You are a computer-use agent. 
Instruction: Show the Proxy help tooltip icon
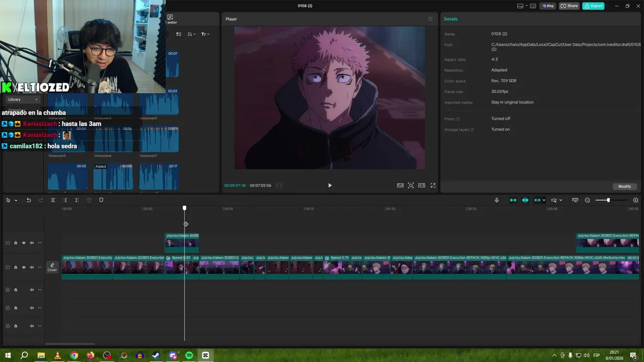pyautogui.click(x=458, y=119)
